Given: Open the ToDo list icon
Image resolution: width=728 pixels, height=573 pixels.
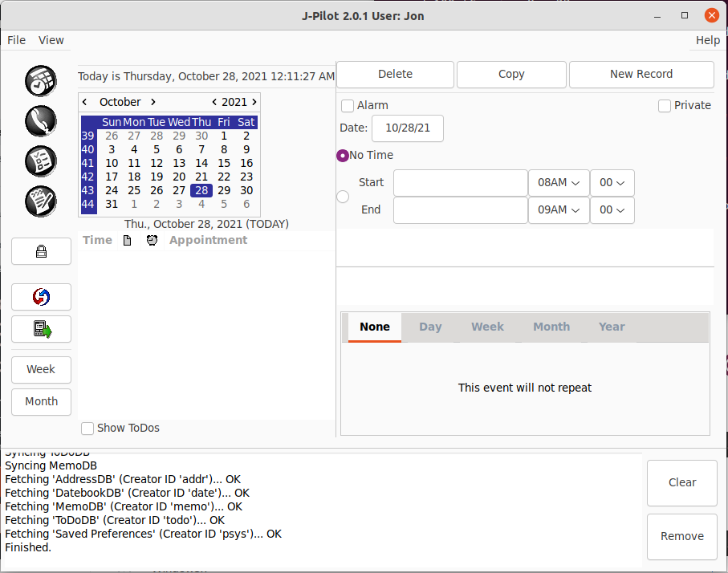Looking at the screenshot, I should [41, 161].
